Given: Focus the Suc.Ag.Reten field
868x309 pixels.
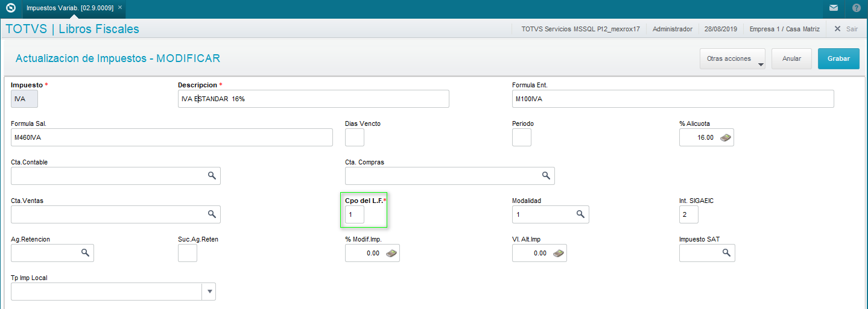Looking at the screenshot, I should (188, 253).
